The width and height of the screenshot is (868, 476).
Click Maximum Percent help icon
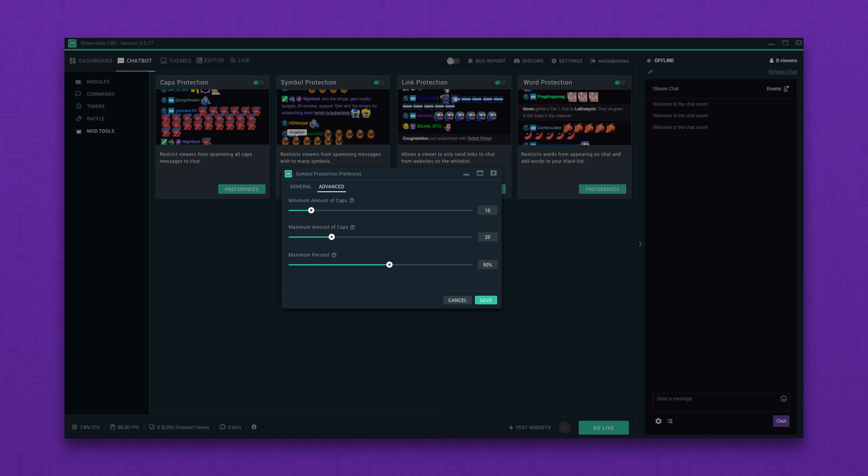[x=334, y=255]
